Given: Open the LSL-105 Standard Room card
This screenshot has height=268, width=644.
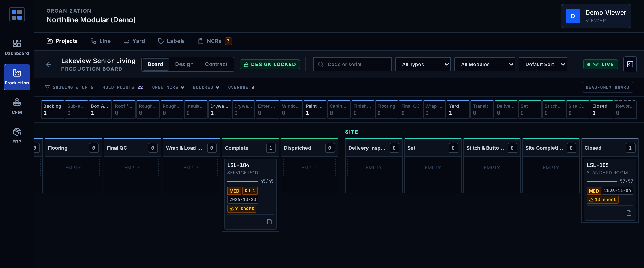Looking at the screenshot, I should click(610, 190).
